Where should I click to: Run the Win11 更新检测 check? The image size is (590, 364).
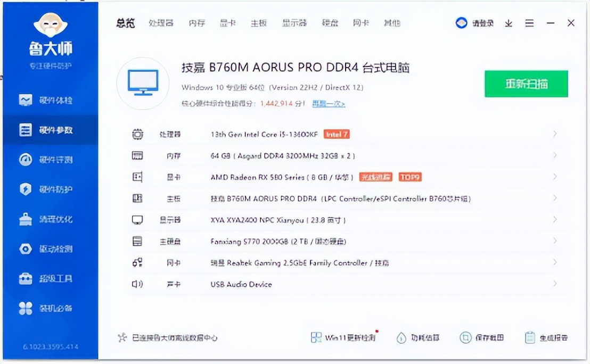click(343, 337)
